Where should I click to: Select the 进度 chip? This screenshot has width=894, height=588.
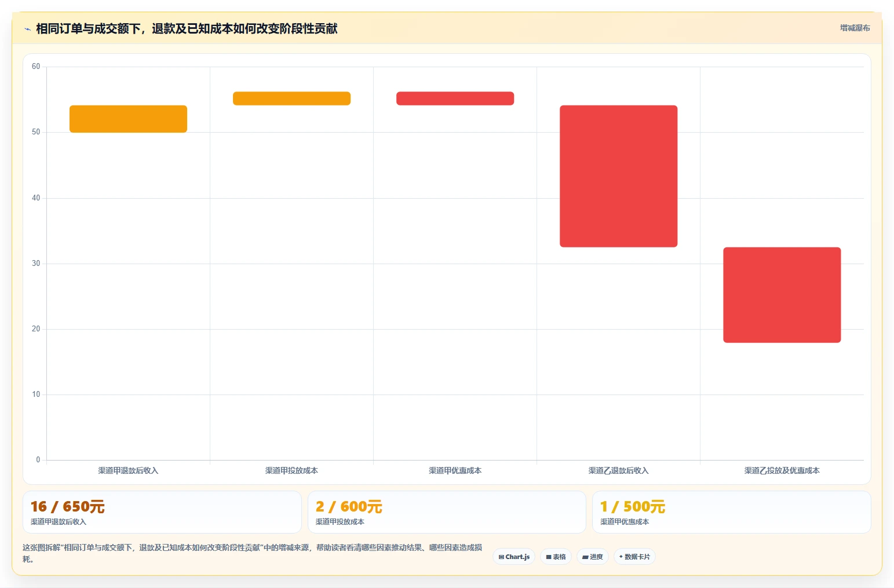(x=592, y=557)
